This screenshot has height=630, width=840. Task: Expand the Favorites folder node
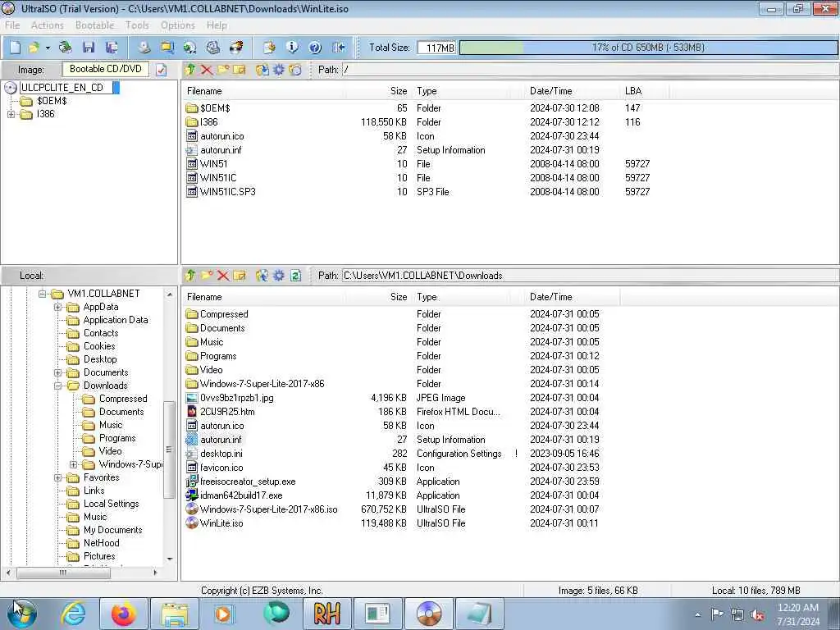coord(58,477)
